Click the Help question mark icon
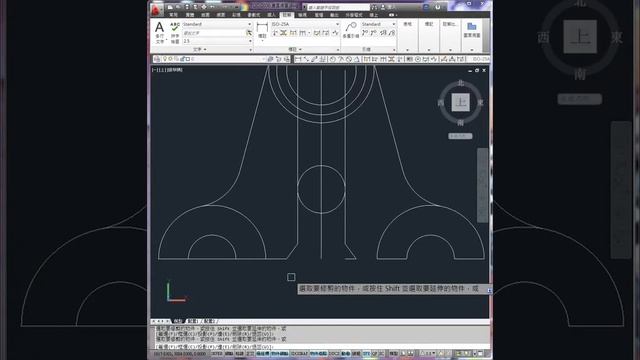This screenshot has width=640, height=360. [438, 7]
